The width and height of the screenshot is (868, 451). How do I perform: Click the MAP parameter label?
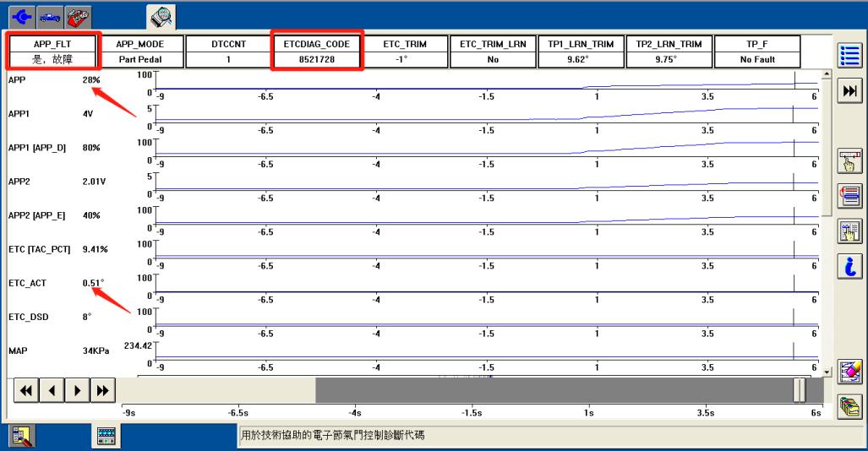tap(18, 350)
